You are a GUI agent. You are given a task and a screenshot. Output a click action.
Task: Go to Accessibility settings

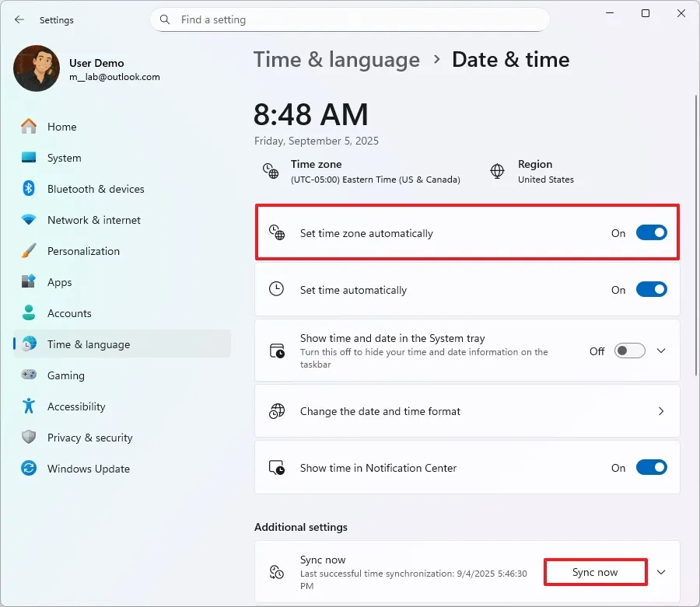point(75,406)
